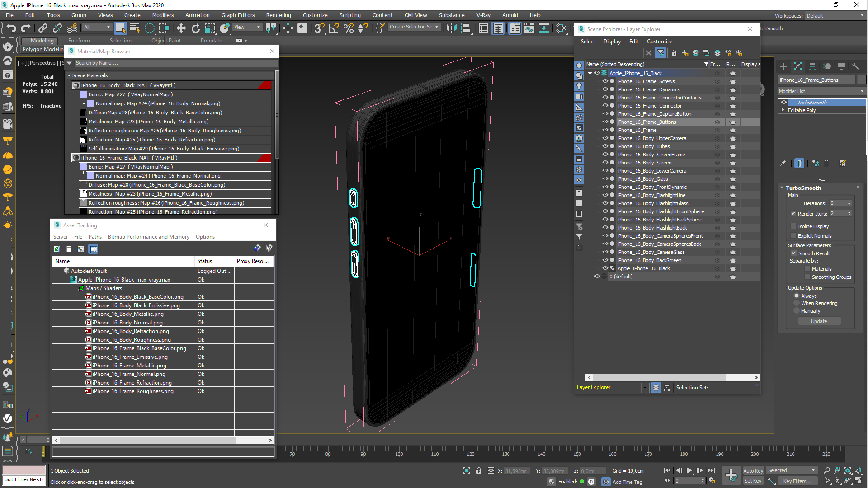Image resolution: width=868 pixels, height=488 pixels.
Task: Open the Hierarchy tab in Command Panel
Action: [812, 66]
